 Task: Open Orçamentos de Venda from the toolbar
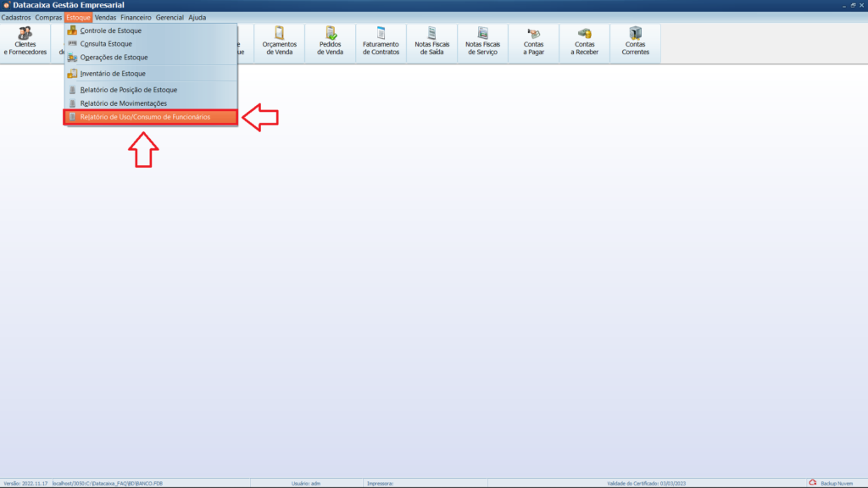point(279,41)
